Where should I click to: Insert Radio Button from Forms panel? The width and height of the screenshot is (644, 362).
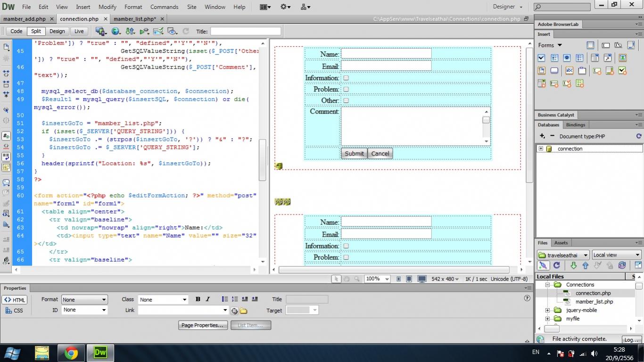pos(567,58)
